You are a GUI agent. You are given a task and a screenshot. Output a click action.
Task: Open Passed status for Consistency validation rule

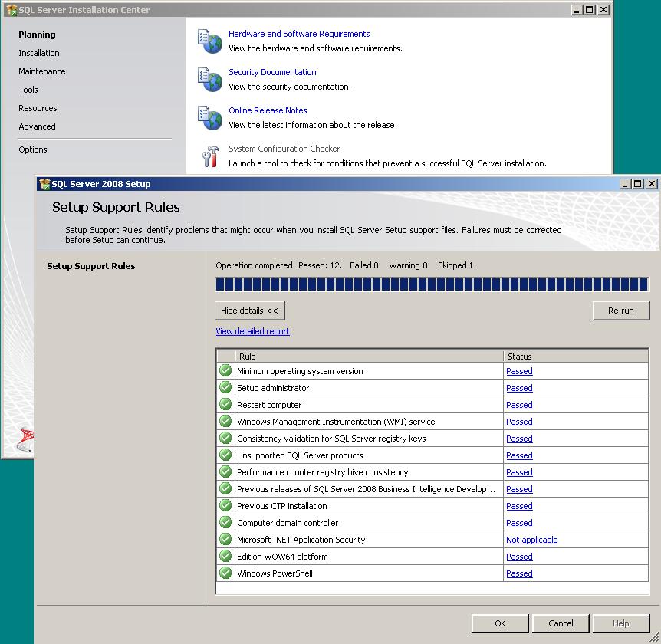point(519,439)
